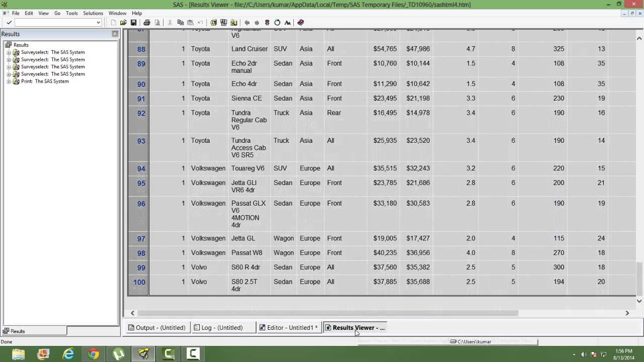Open Internet Explorer from the taskbar

tap(68, 354)
